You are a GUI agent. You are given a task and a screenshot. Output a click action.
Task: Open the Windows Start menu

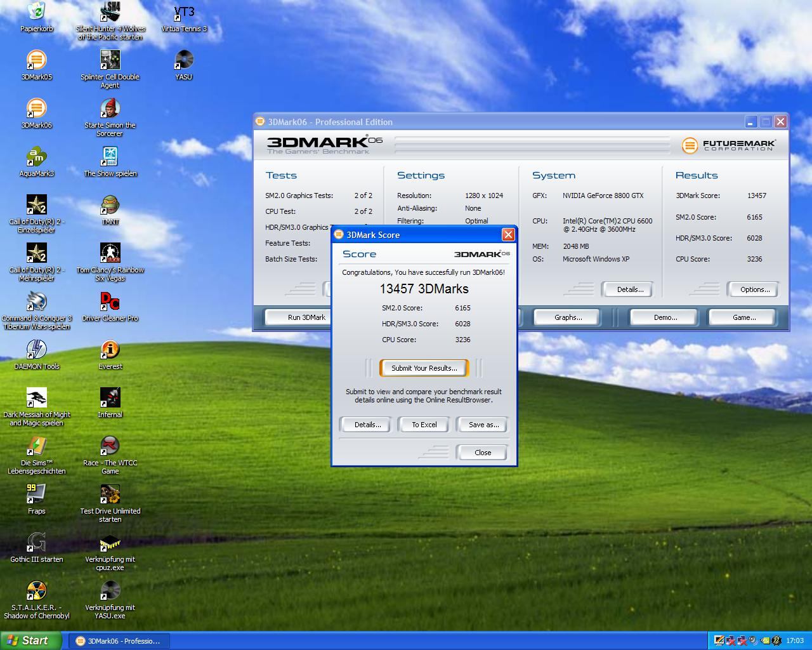coord(30,640)
